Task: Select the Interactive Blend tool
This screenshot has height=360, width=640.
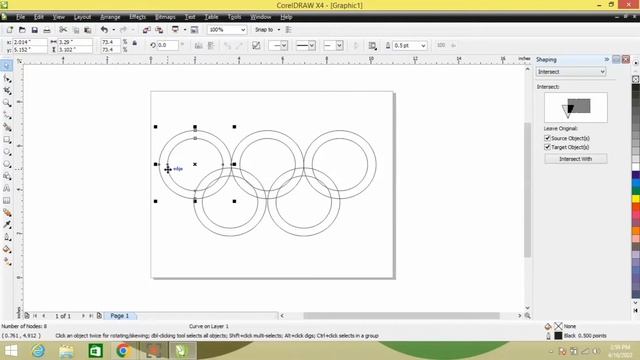Action: [x=7, y=213]
